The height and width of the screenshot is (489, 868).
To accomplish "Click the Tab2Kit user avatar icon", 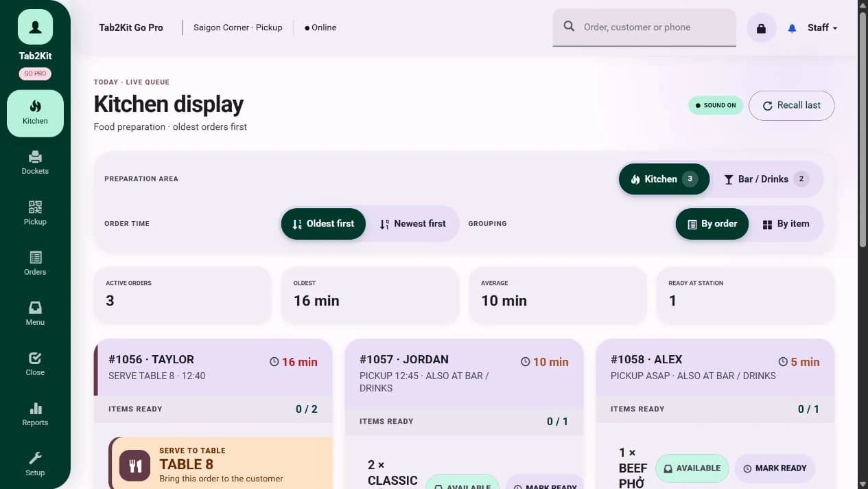I will 35,27.
